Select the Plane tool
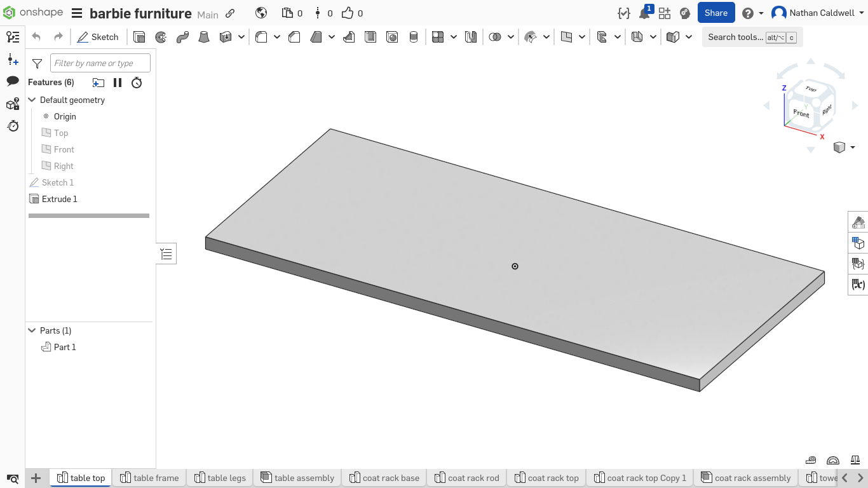This screenshot has height=488, width=868. click(567, 37)
